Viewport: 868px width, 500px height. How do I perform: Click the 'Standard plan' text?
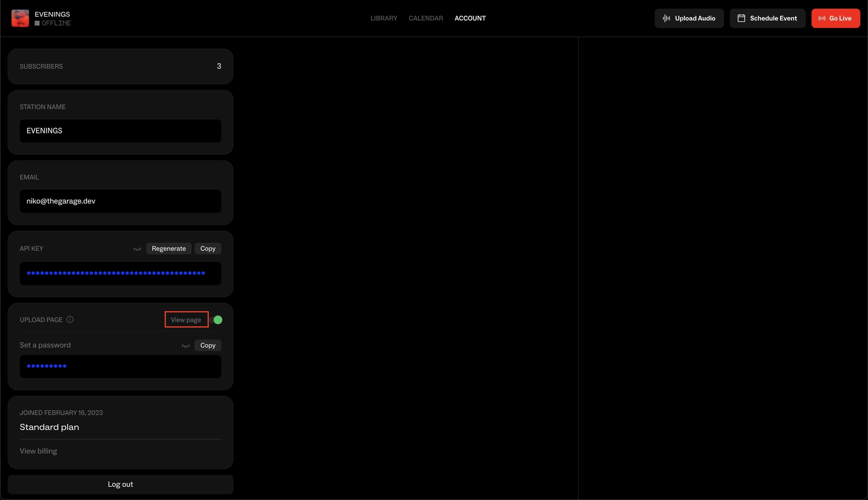pyautogui.click(x=49, y=427)
